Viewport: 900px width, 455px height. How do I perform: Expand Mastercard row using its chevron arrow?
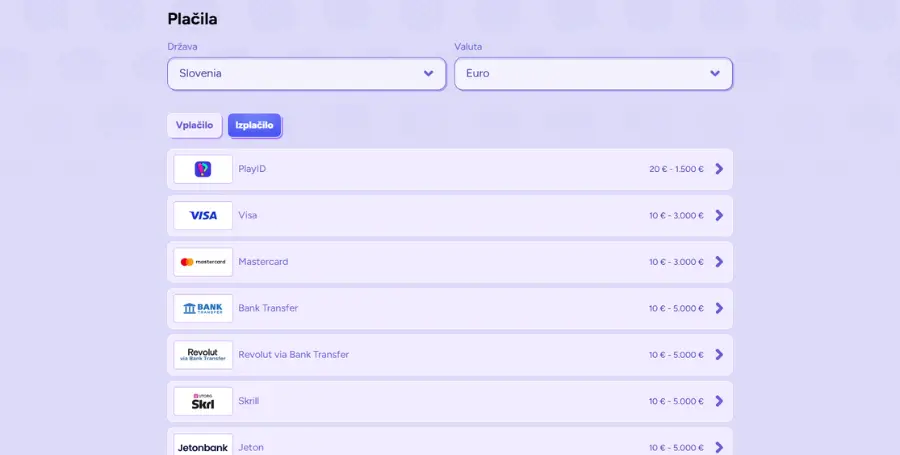coord(719,262)
